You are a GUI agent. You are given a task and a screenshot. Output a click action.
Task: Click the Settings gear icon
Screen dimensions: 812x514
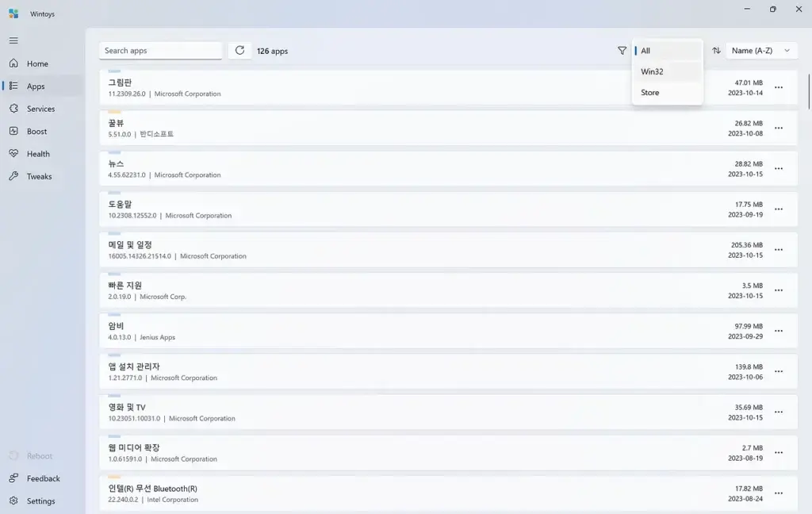[13, 501]
